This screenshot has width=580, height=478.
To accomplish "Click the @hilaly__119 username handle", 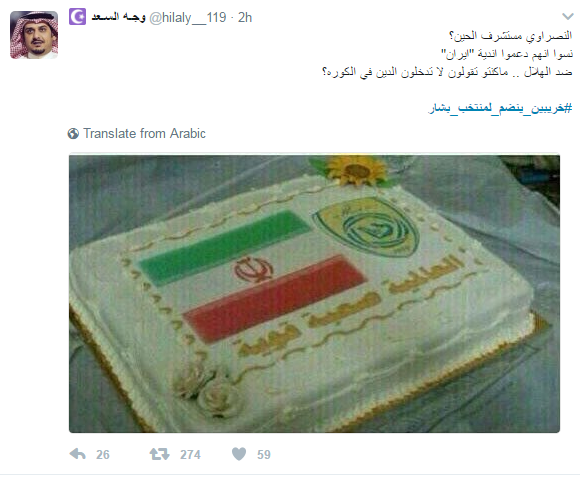I will (x=188, y=17).
